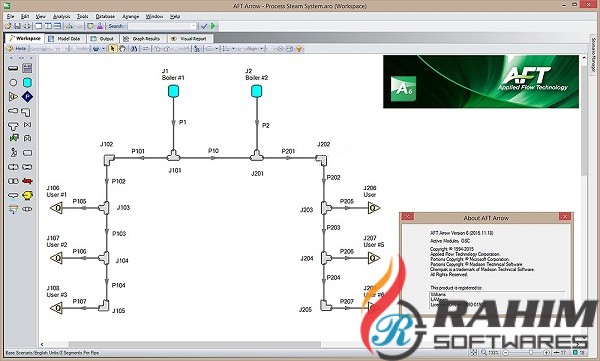Click the pipe label P202
600x361 pixels.
click(x=333, y=178)
